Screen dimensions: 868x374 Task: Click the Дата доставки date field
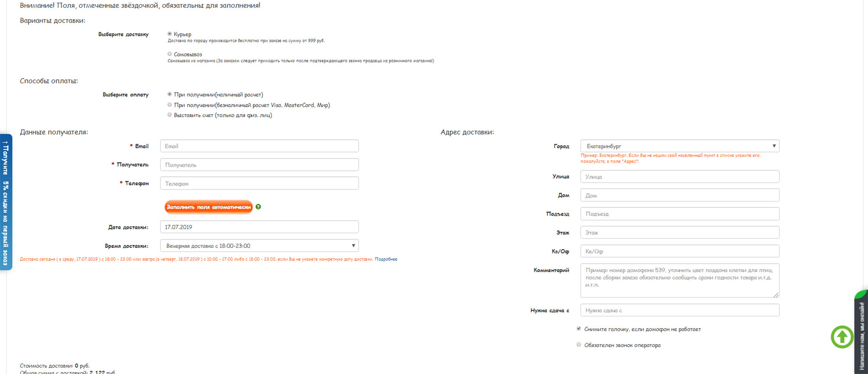(259, 227)
